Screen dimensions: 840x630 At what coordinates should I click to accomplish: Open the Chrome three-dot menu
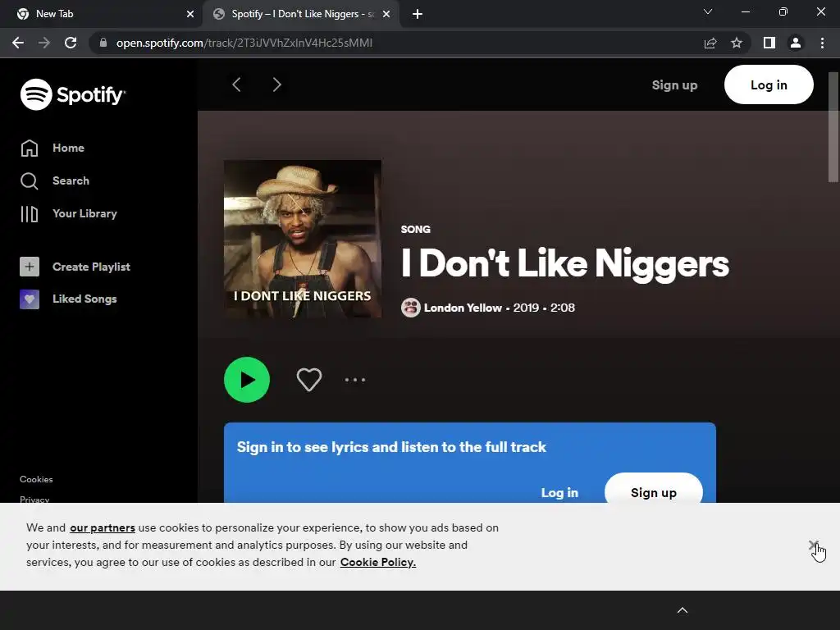click(822, 43)
